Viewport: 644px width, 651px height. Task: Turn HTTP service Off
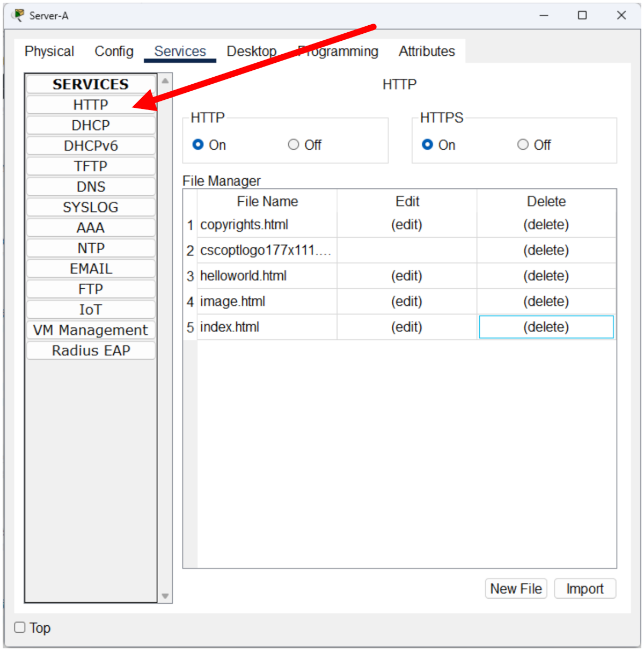[x=294, y=145]
